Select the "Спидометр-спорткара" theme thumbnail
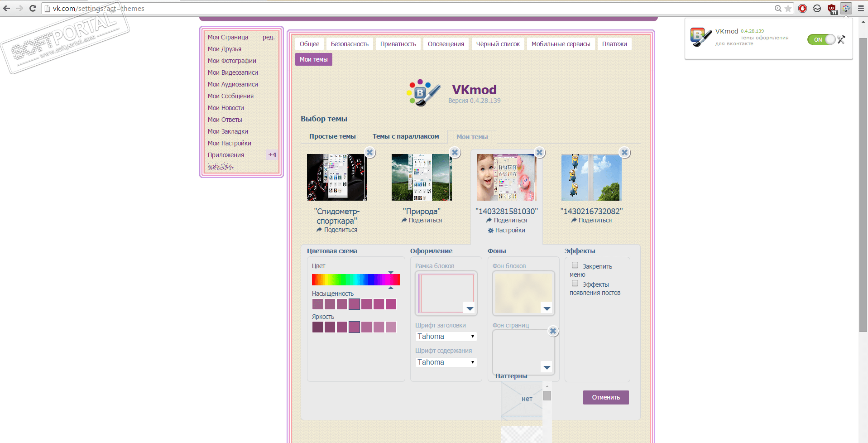This screenshot has height=443, width=868. (x=337, y=177)
